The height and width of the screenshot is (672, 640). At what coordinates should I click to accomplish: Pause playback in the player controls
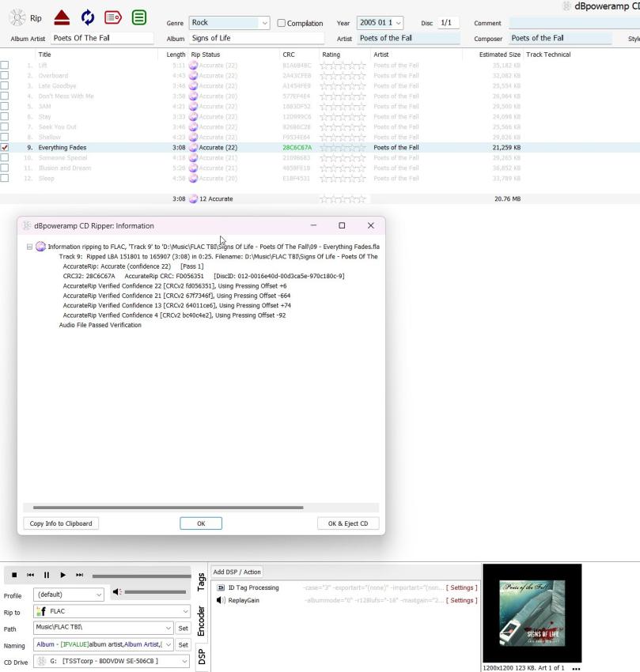(x=47, y=575)
